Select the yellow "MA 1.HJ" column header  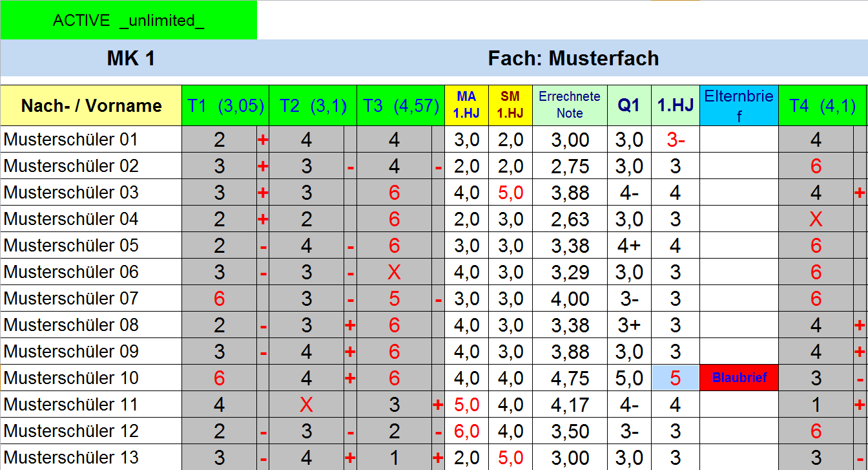click(466, 105)
